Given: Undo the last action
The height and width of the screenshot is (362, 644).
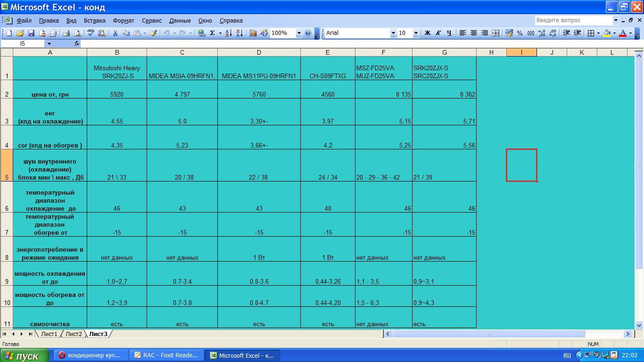Looking at the screenshot, I should (x=167, y=33).
